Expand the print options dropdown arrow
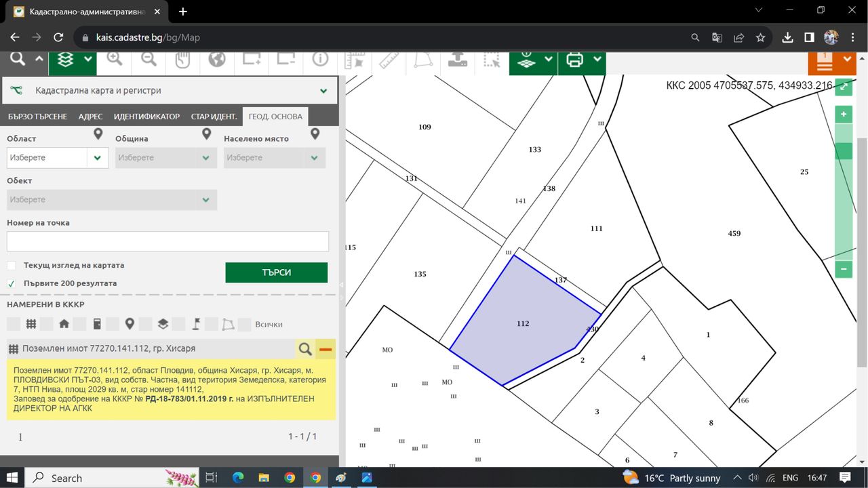Viewport: 868px width, 488px height. [597, 60]
